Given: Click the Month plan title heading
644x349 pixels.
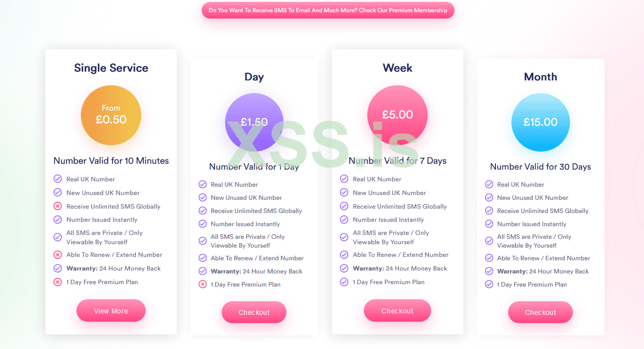Looking at the screenshot, I should click(540, 77).
